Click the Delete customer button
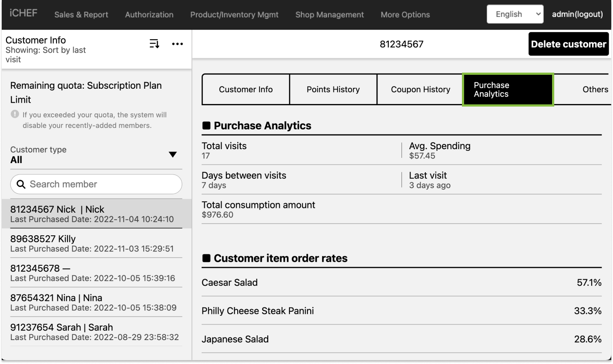 pos(568,44)
